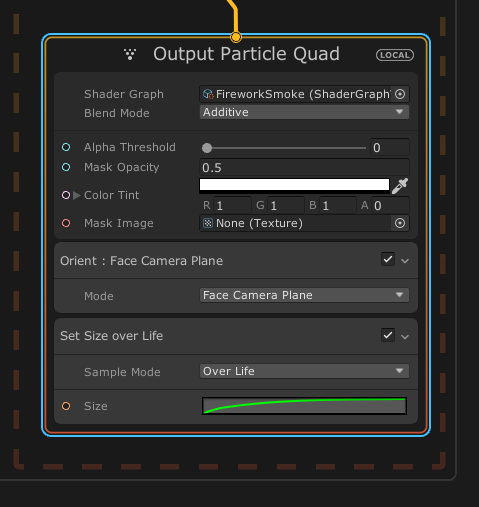This screenshot has width=479, height=507.
Task: Disable the Orient Face Camera Plane block
Action: (x=388, y=259)
